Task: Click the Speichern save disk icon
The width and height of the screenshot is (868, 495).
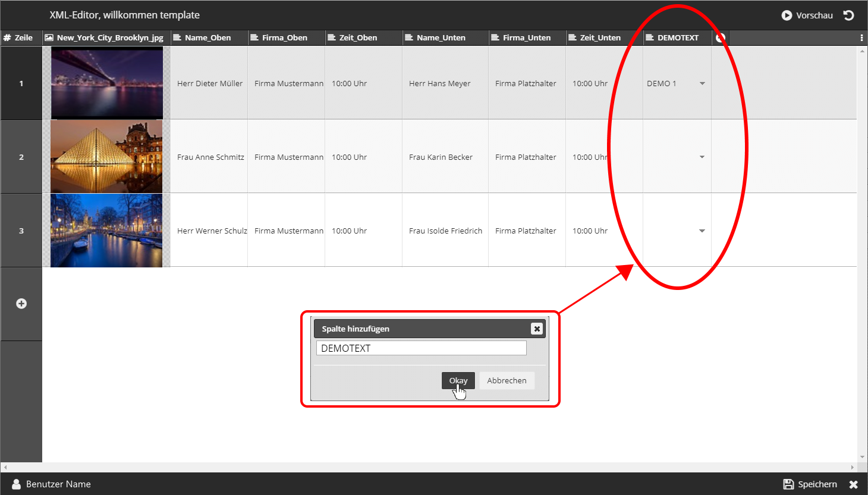Action: tap(788, 484)
